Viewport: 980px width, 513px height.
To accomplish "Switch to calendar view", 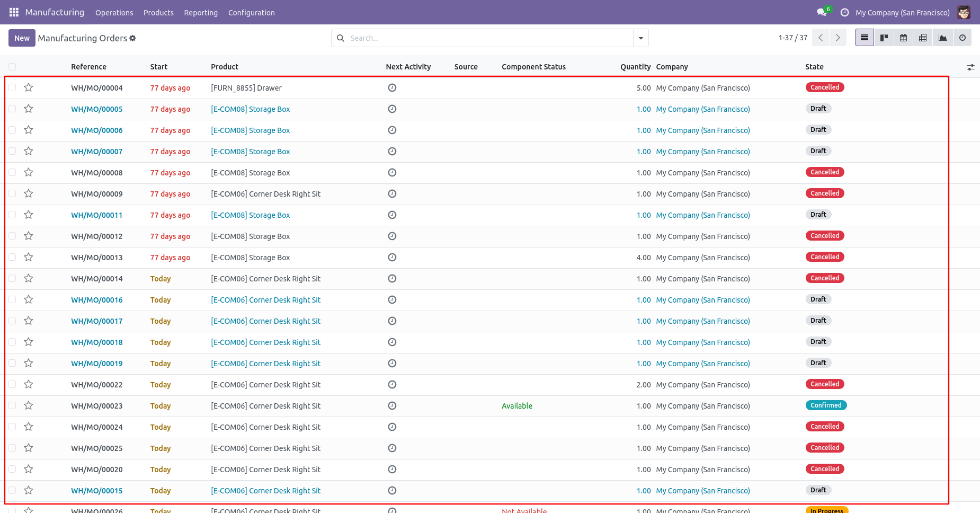I will tap(904, 38).
